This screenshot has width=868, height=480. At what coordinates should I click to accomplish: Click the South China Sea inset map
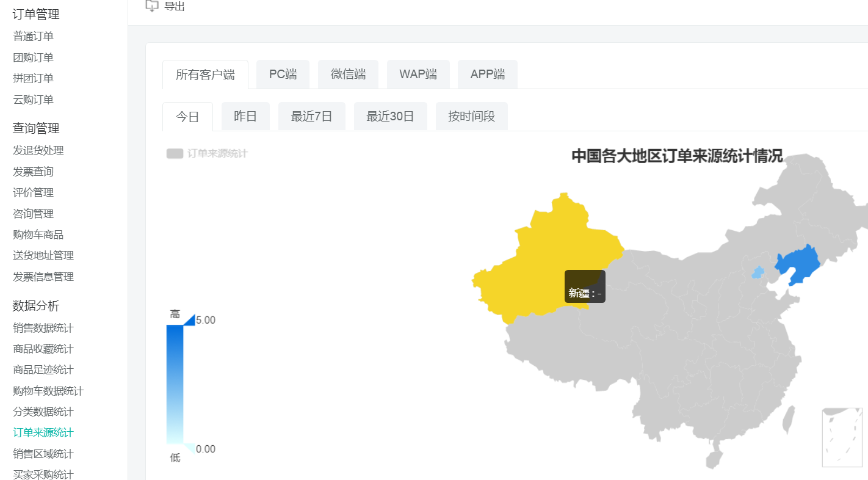pyautogui.click(x=842, y=437)
